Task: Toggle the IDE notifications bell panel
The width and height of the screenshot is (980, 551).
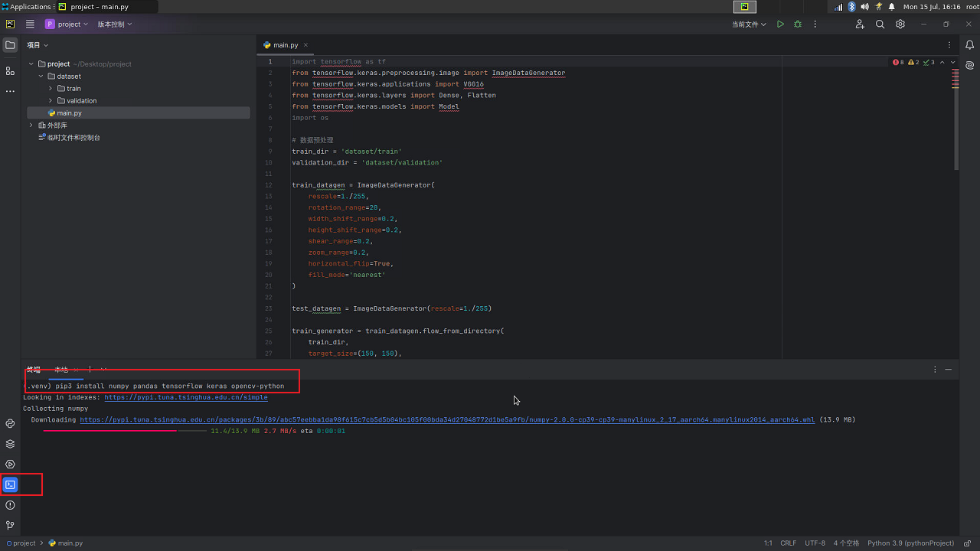Action: point(969,45)
